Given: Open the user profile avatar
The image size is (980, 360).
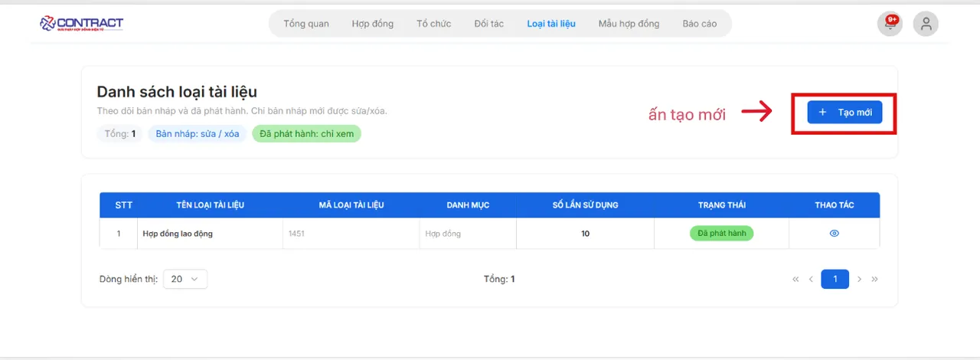Looking at the screenshot, I should (926, 24).
